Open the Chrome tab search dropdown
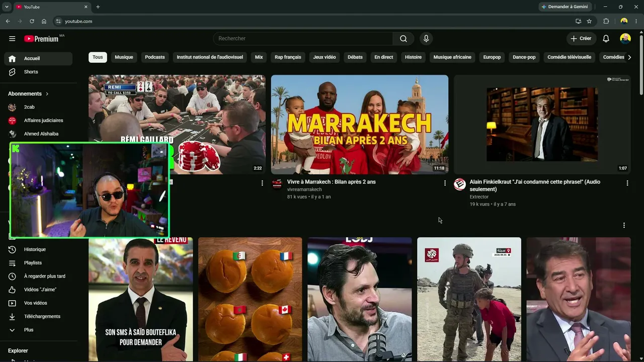The height and width of the screenshot is (362, 644). [x=7, y=7]
